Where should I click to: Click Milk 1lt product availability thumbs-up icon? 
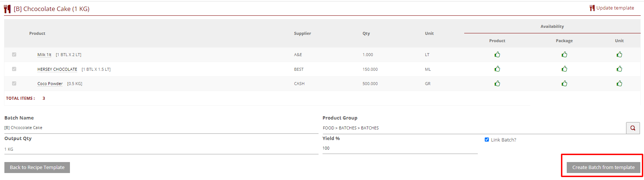coord(497,55)
